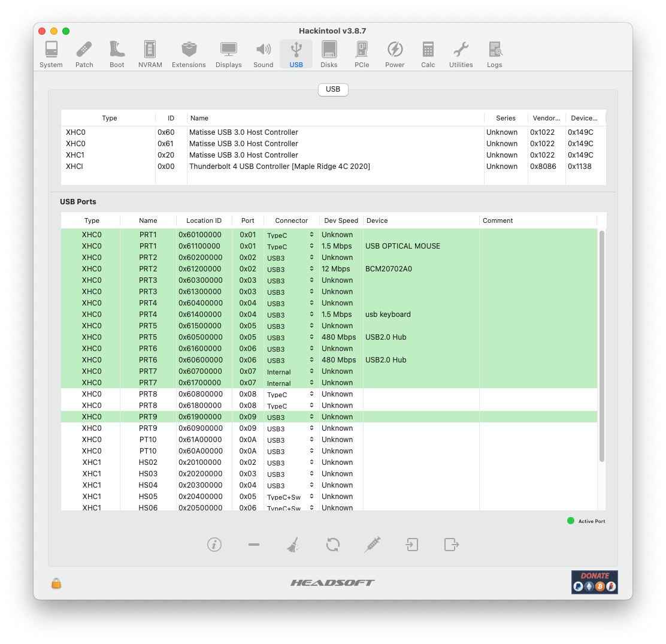
Task: Open the Patch toolbar section
Action: [x=84, y=55]
